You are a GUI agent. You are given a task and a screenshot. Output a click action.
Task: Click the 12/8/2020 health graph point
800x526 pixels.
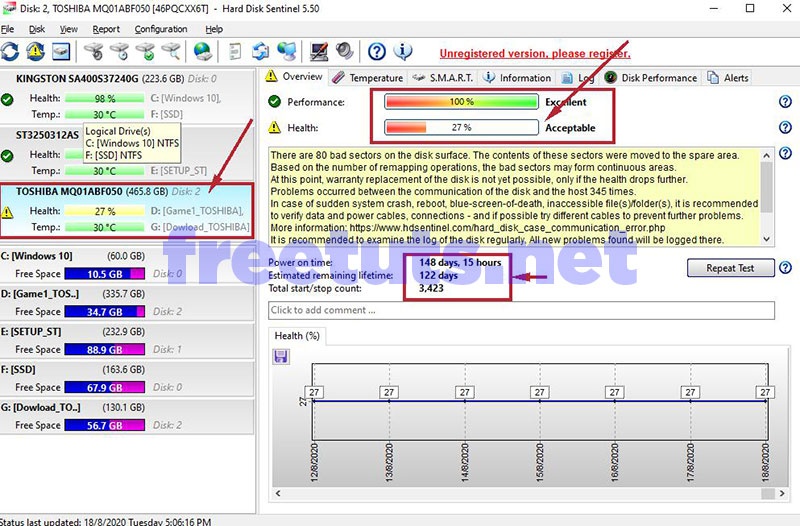pos(313,402)
